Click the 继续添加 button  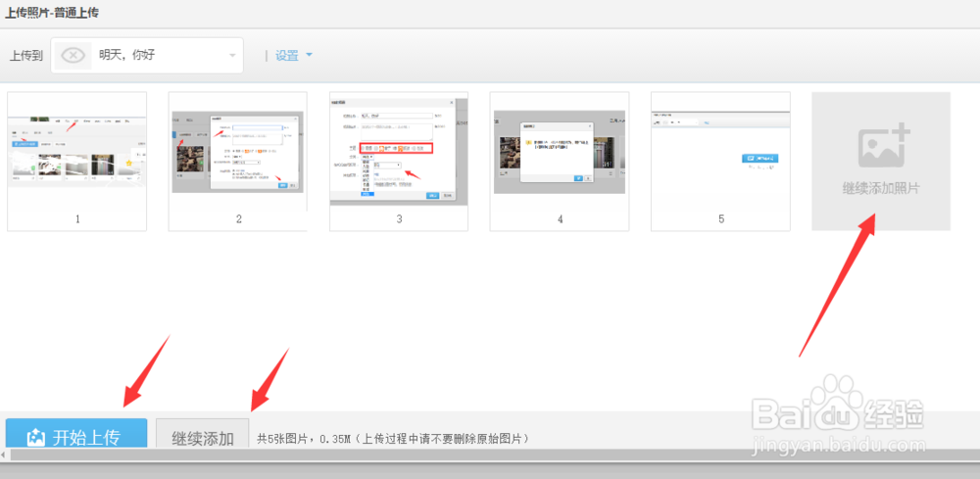[x=203, y=433]
